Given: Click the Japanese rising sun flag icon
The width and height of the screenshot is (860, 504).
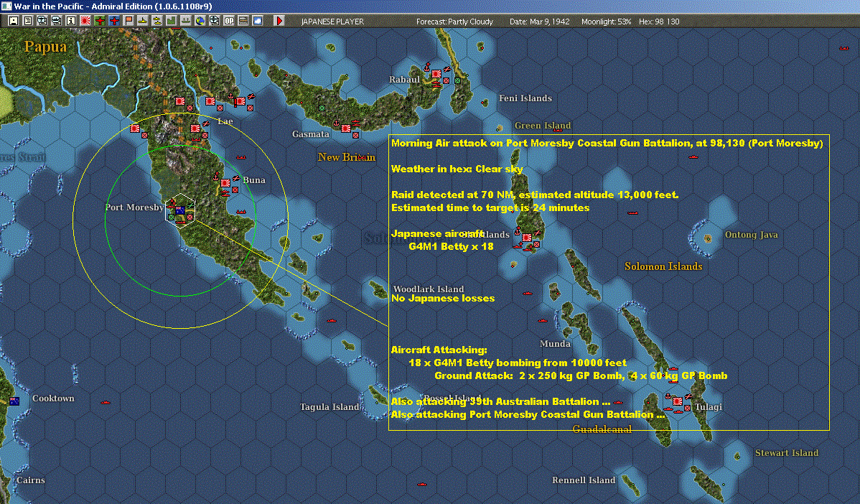Looking at the screenshot, I should coord(85,21).
